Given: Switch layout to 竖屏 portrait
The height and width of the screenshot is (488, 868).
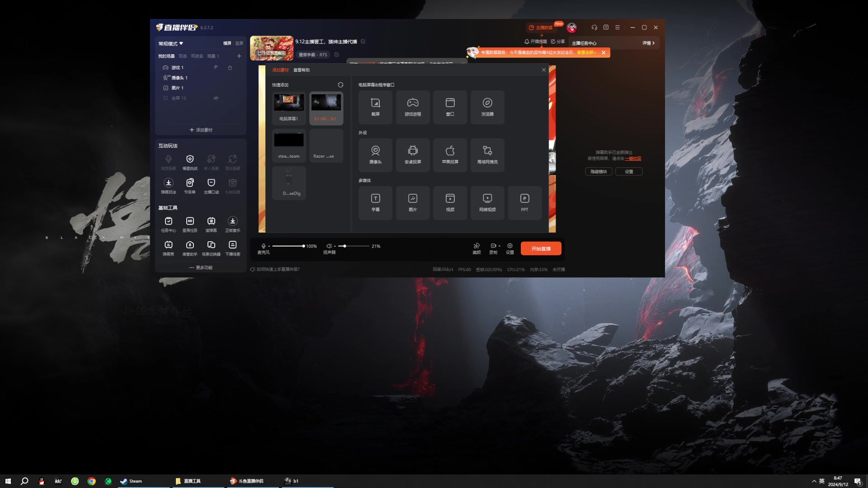Looking at the screenshot, I should [x=239, y=43].
